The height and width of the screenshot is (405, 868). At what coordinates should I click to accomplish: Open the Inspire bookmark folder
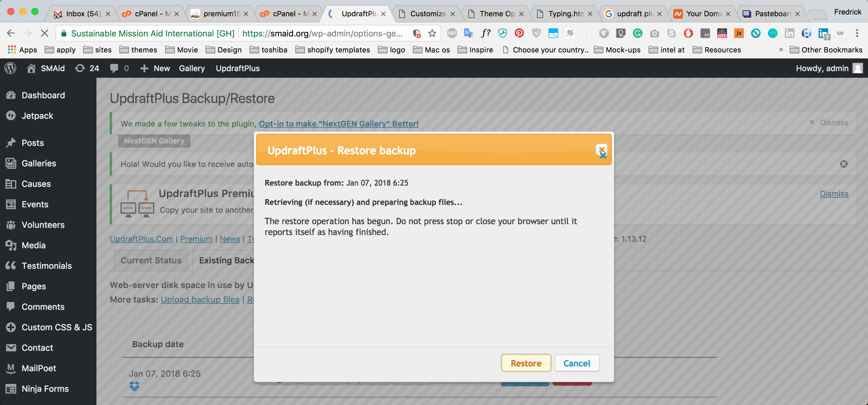tap(476, 50)
